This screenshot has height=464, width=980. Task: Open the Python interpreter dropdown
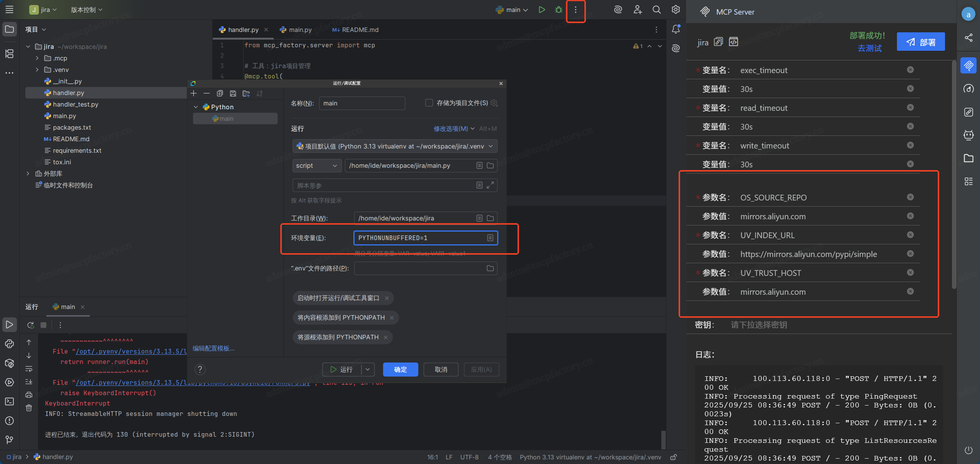pyautogui.click(x=395, y=146)
